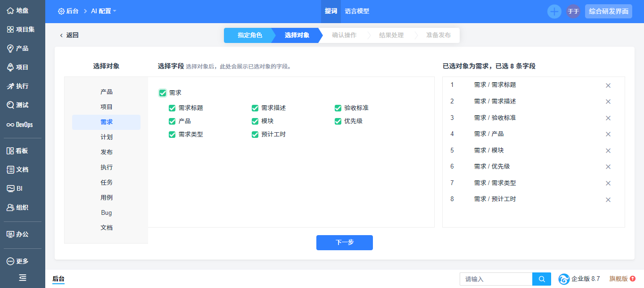The height and width of the screenshot is (288, 644).
Task: Open the 看板 kanban icon
Action: [x=10, y=151]
